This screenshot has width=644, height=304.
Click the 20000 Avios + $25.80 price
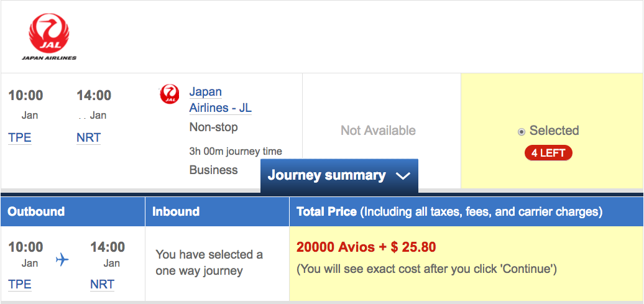pos(366,247)
